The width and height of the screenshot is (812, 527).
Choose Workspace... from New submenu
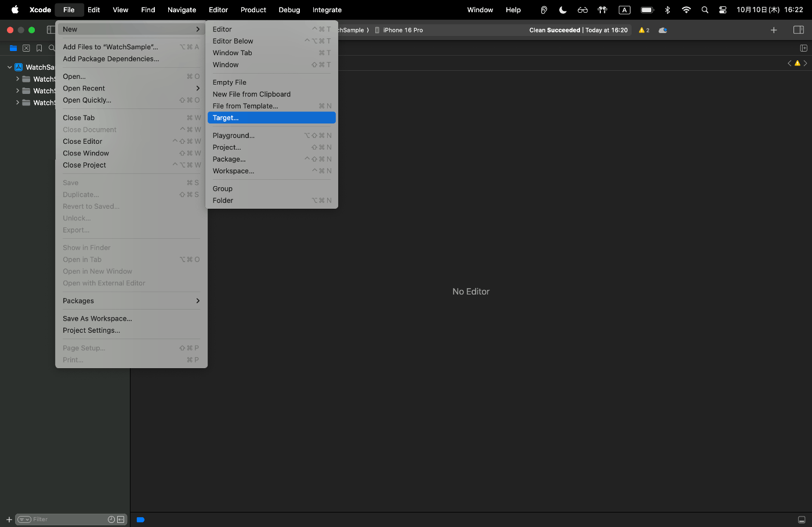coord(271,171)
